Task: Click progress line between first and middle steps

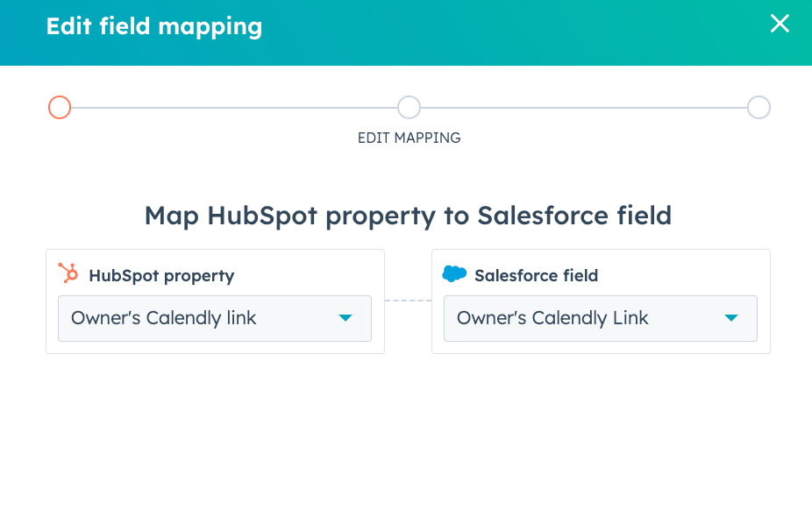Action: (x=233, y=108)
